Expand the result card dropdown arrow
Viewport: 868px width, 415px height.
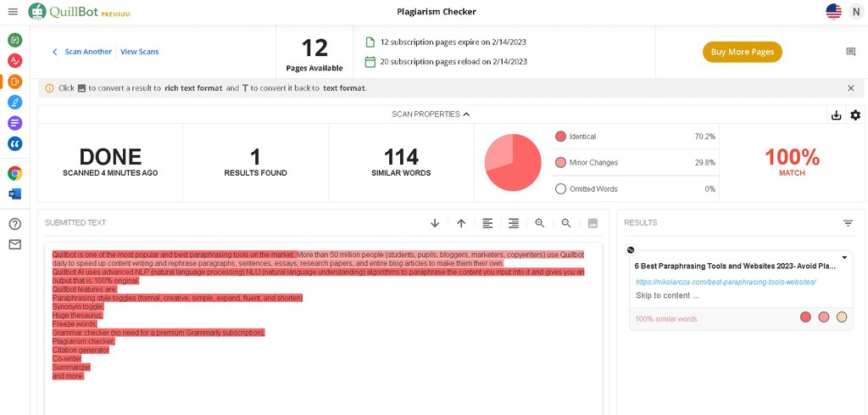coord(844,258)
